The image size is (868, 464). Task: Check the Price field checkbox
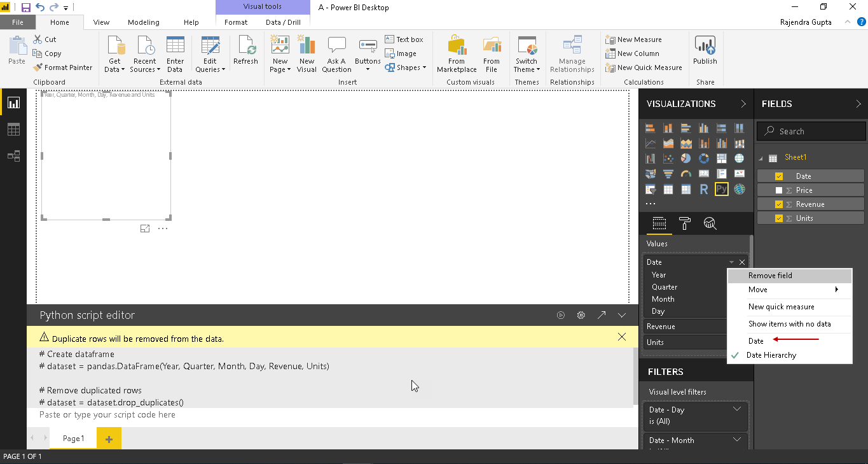click(779, 190)
